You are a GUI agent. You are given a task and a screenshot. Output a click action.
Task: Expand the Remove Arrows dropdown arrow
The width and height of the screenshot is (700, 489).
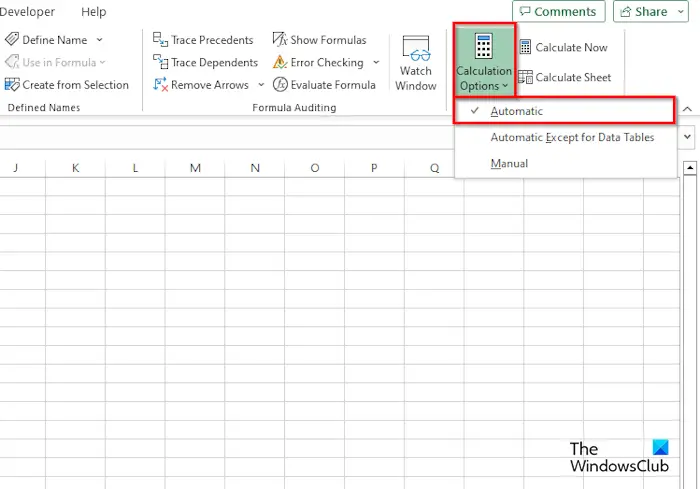coord(261,84)
